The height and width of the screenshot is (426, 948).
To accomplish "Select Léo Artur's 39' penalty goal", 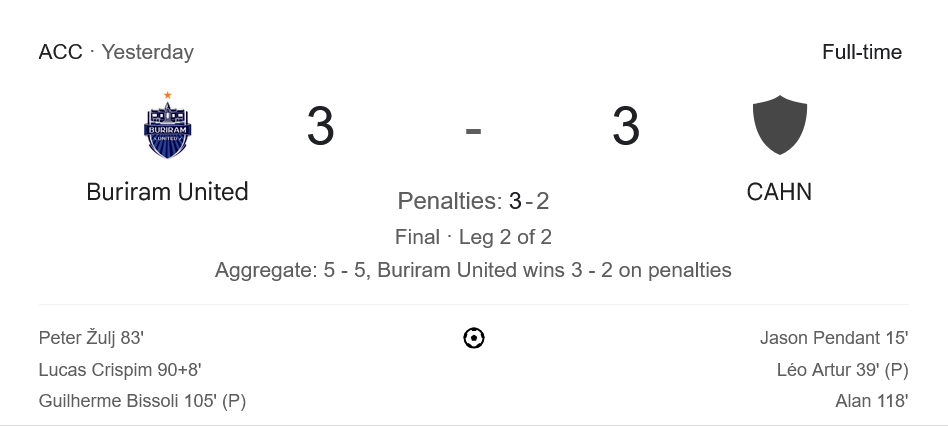I will pyautogui.click(x=842, y=370).
